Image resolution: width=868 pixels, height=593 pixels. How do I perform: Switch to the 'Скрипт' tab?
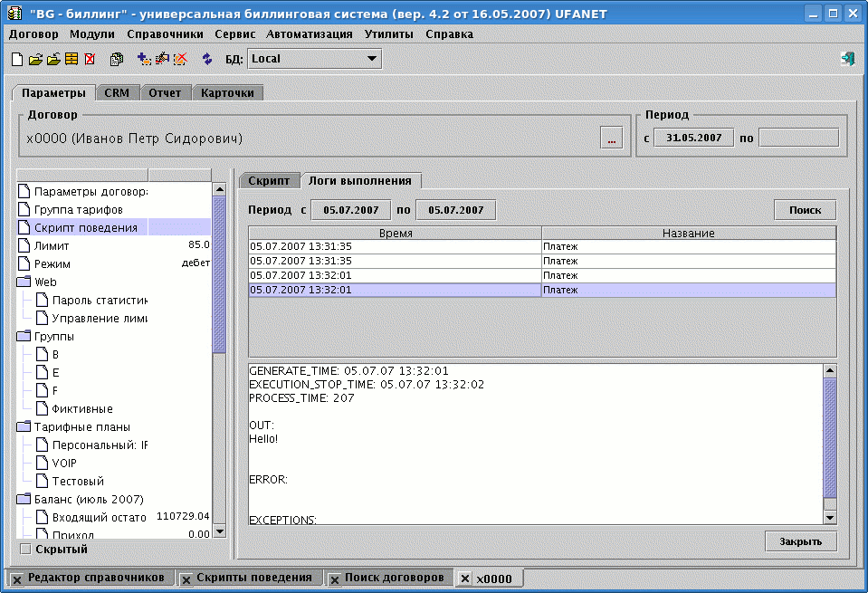pyautogui.click(x=268, y=180)
